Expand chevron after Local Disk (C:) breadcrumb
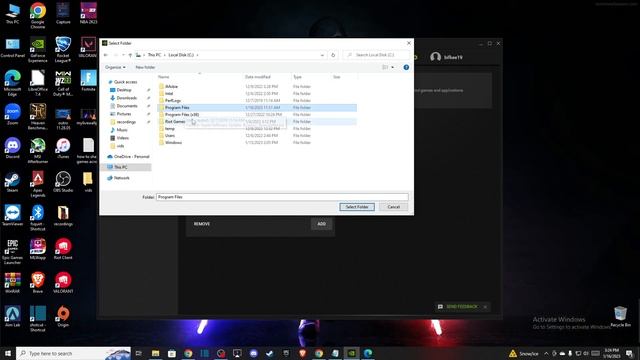The height and width of the screenshot is (360, 640). pyautogui.click(x=198, y=55)
